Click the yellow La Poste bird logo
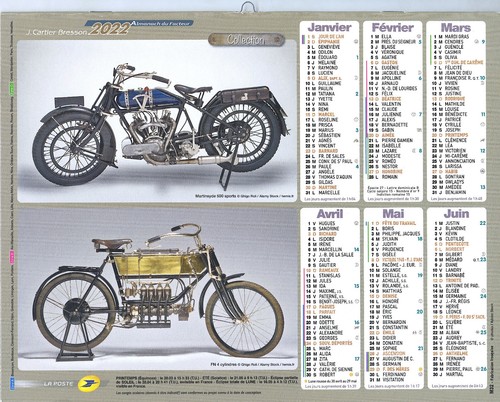Viewport: 500px width, 402px height. click(x=89, y=383)
